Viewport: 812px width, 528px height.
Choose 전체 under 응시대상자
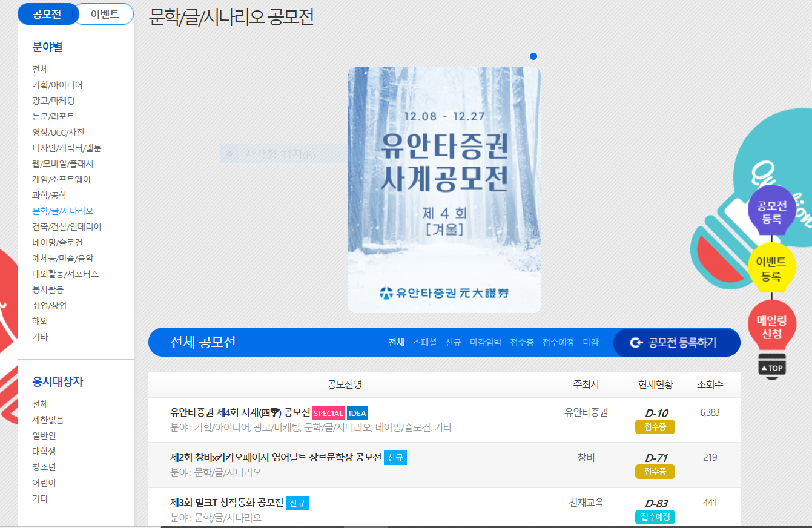(40, 404)
